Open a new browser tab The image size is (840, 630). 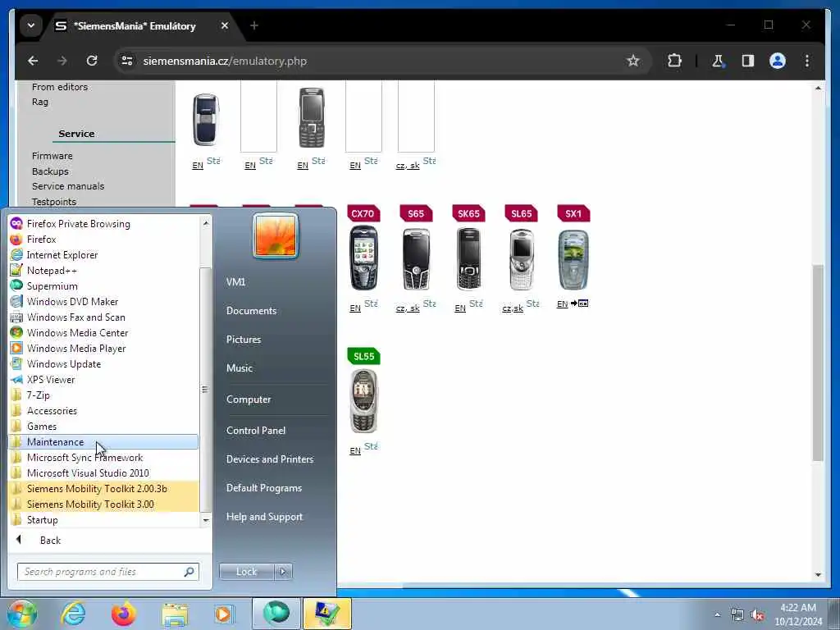254,25
